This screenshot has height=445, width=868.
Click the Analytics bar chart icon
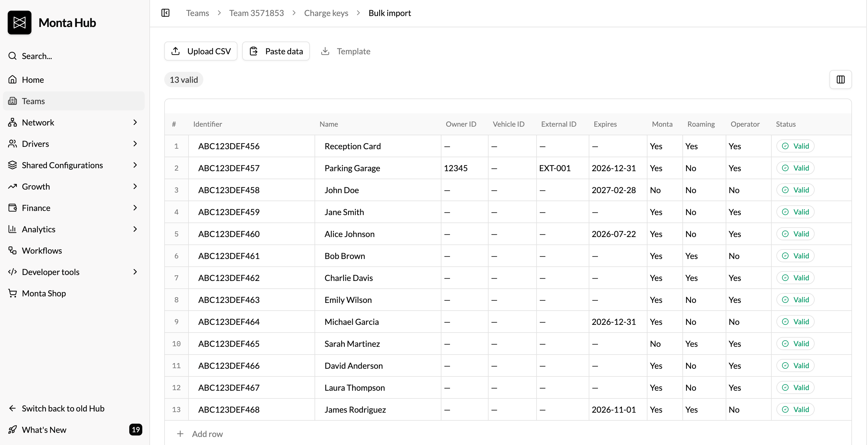12,229
